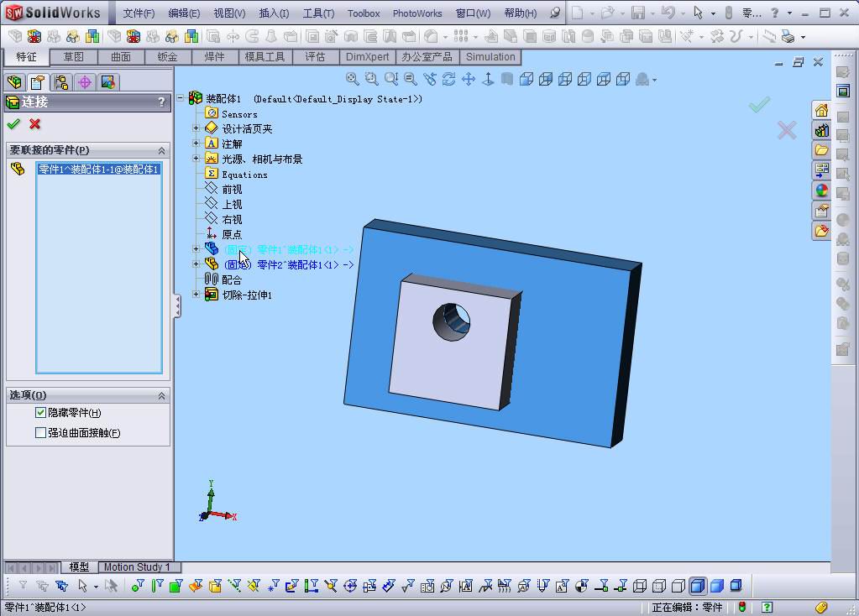Enable the 强迫曲面接触(F) checkbox
This screenshot has width=859, height=616.
point(40,433)
